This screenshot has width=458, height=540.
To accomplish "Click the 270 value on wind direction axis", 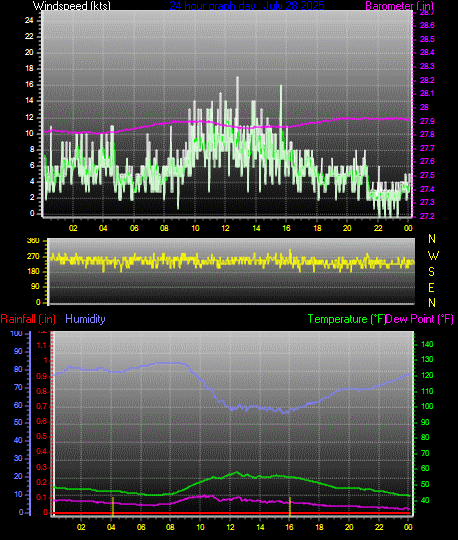I will tap(33, 257).
